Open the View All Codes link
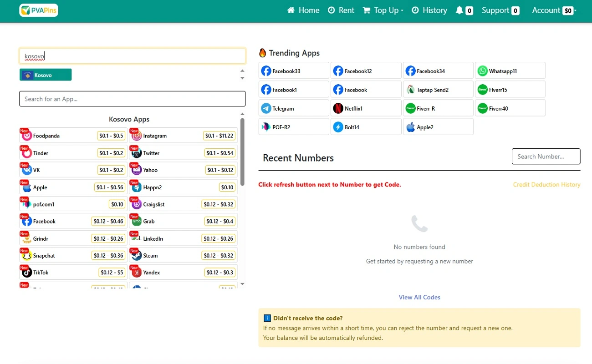This screenshot has height=364, width=592. click(x=419, y=297)
